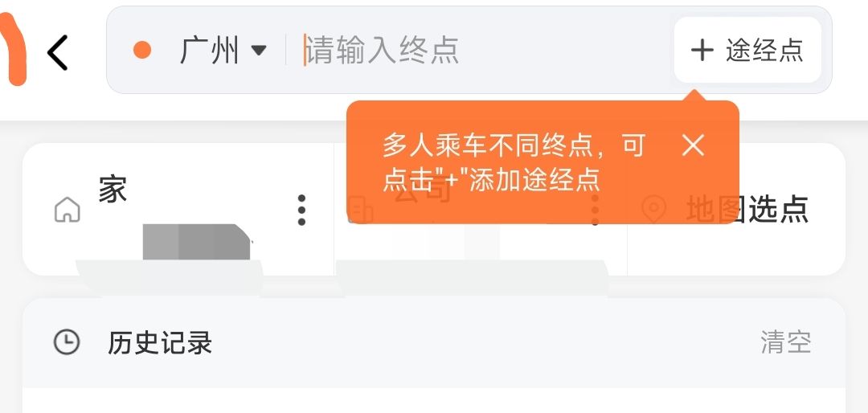The image size is (868, 413).
Task: Expand the triangle arrow beside 广州
Action: [259, 51]
